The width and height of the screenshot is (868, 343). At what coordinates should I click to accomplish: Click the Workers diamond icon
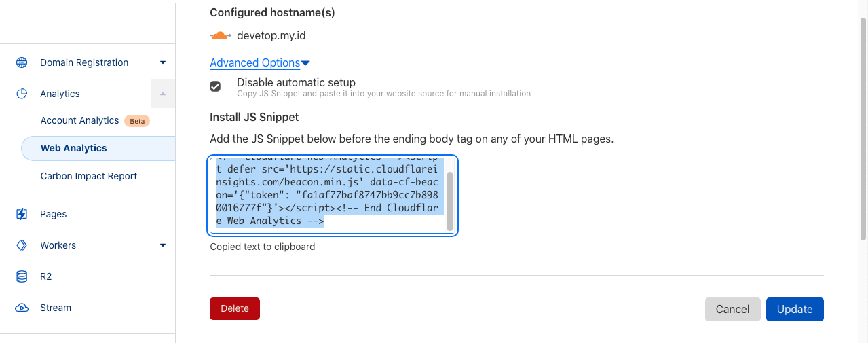point(22,245)
